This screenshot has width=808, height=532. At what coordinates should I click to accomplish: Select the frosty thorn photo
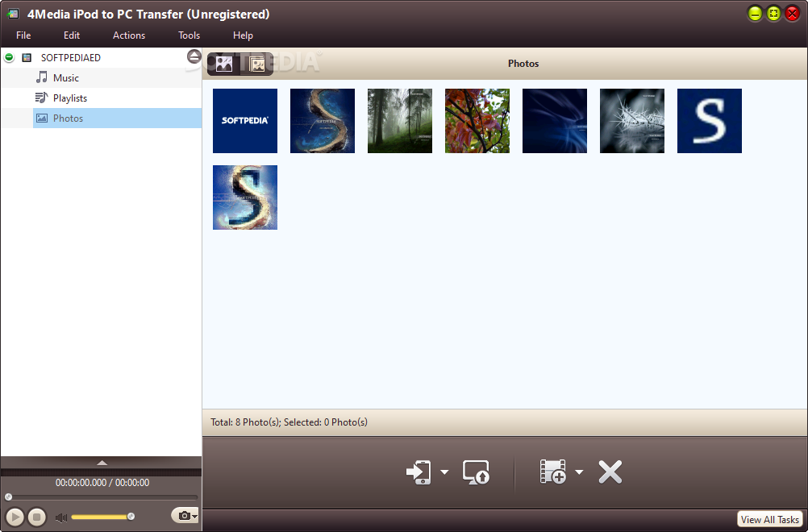[x=631, y=121]
